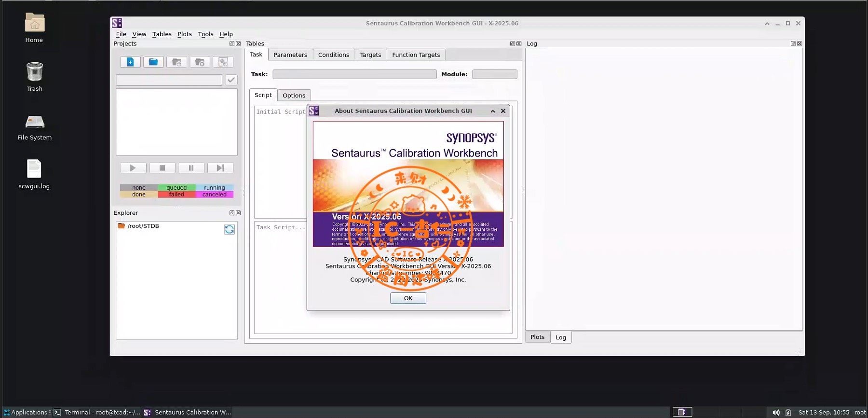Switch to the Parameters tab

(290, 55)
